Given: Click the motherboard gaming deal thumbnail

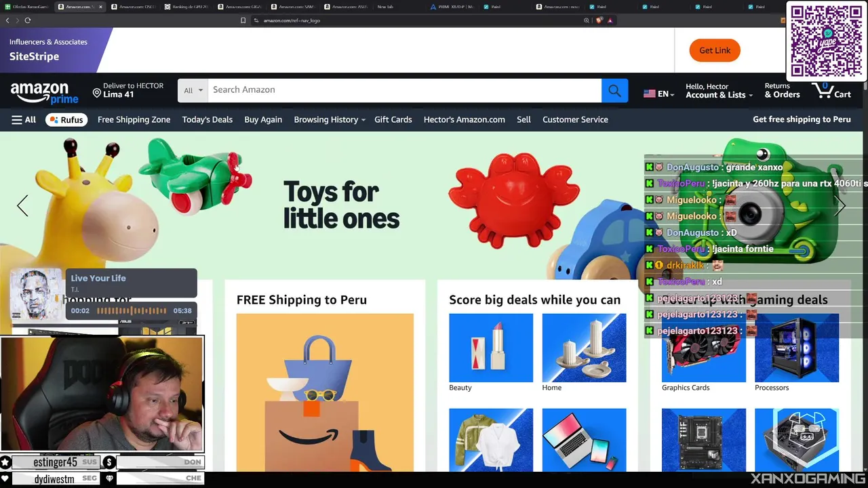Looking at the screenshot, I should tap(703, 440).
